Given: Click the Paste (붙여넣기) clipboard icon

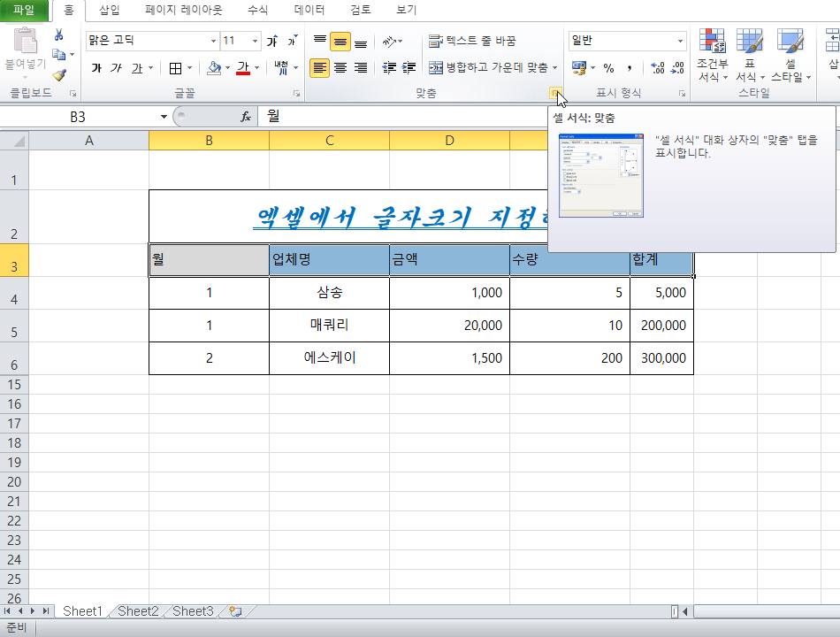Looking at the screenshot, I should 25,42.
